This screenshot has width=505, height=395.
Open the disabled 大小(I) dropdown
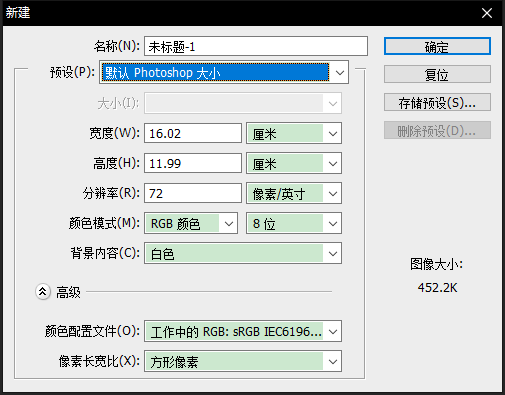[x=243, y=103]
